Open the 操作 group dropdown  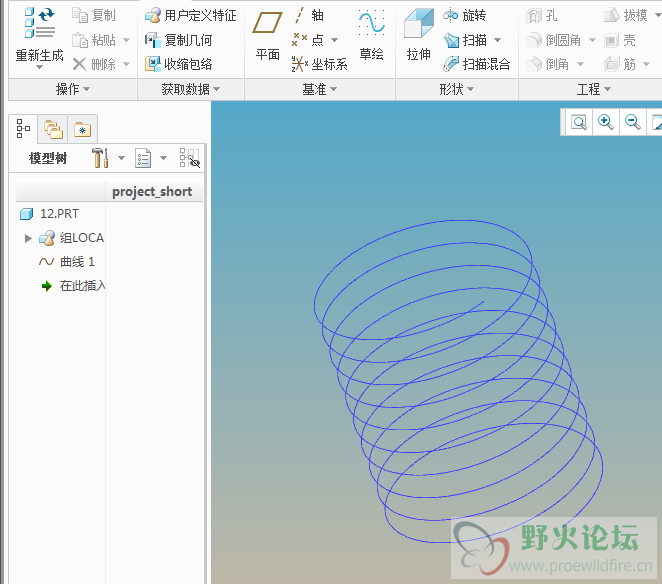click(73, 89)
